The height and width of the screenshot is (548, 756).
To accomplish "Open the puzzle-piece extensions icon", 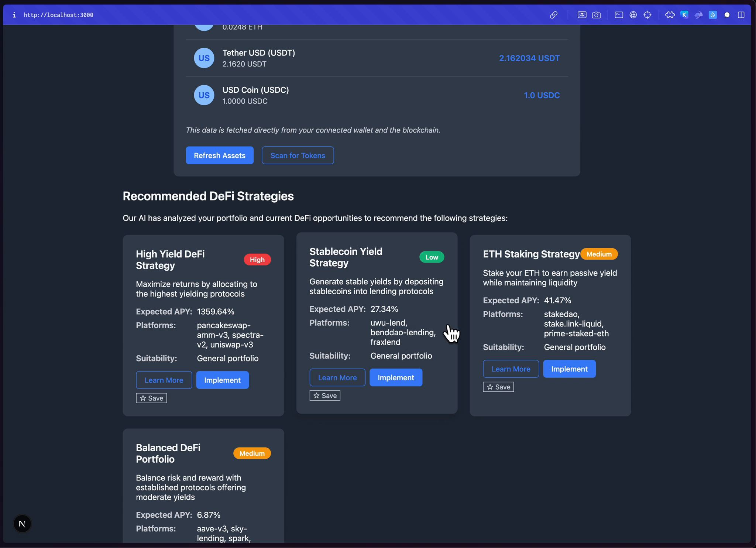I will coord(670,15).
